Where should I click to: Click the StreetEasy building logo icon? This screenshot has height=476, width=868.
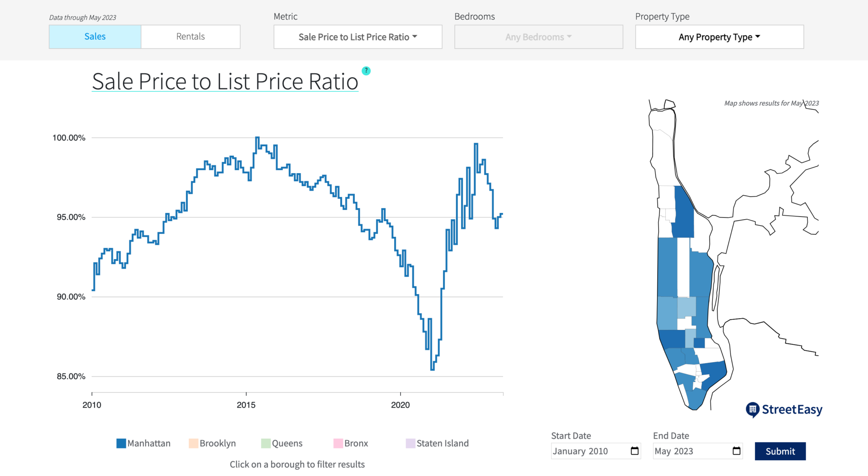pos(753,409)
